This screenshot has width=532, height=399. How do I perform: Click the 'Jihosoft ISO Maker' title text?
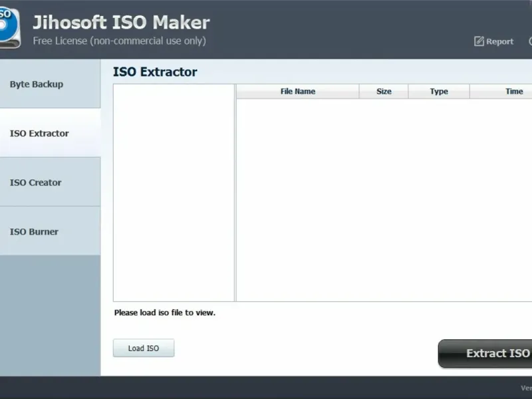click(x=121, y=23)
